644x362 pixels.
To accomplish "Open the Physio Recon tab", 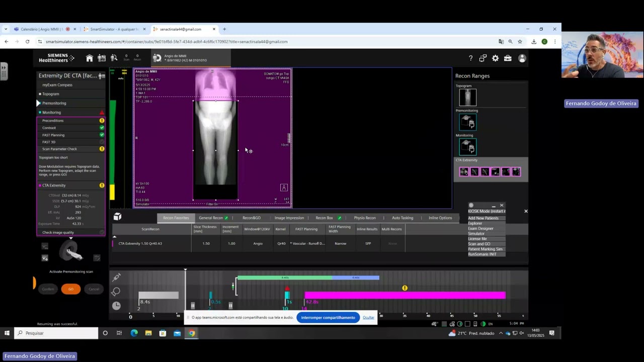I will [365, 218].
